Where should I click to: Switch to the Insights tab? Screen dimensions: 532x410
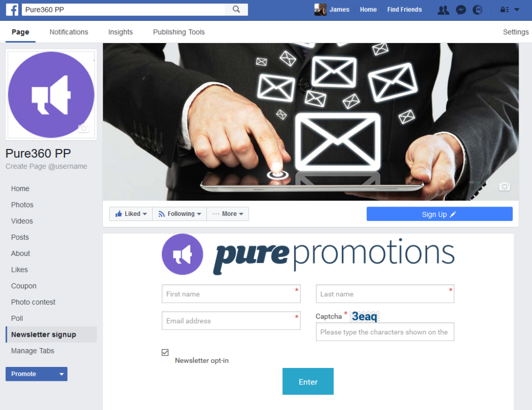(x=121, y=32)
